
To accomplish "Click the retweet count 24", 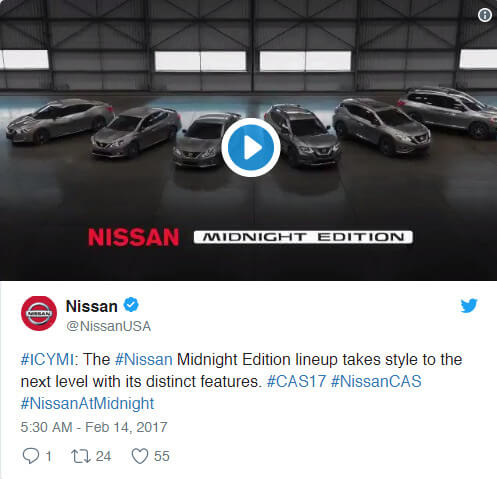I will coord(103,456).
